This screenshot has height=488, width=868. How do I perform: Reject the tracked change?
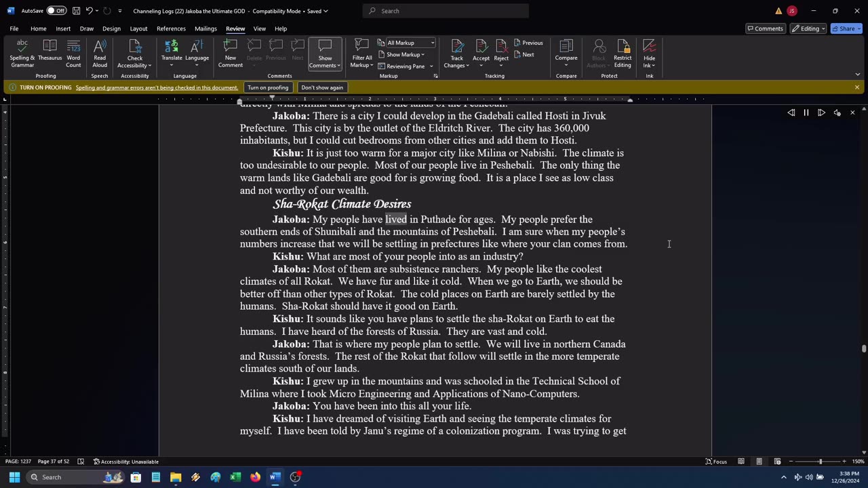501,50
